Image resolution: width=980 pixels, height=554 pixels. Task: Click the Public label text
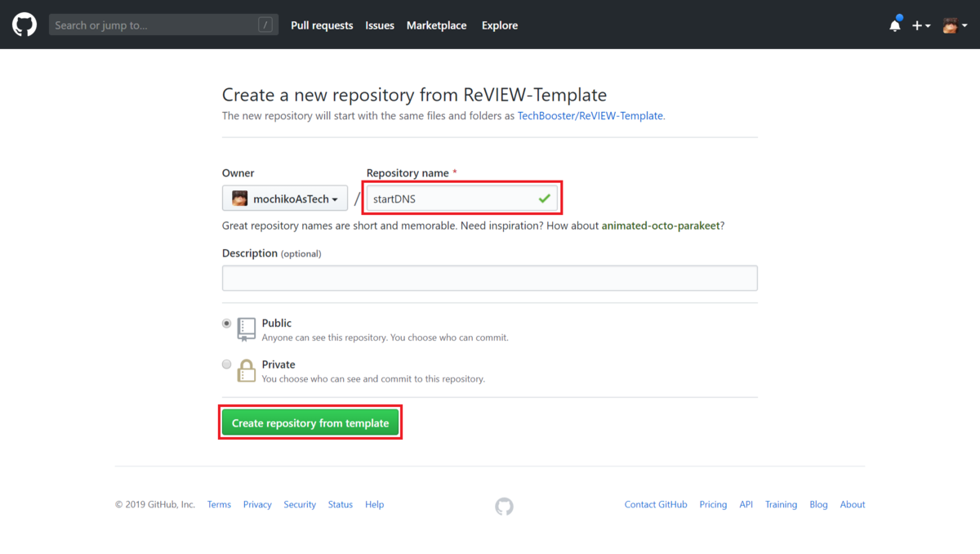(x=277, y=324)
